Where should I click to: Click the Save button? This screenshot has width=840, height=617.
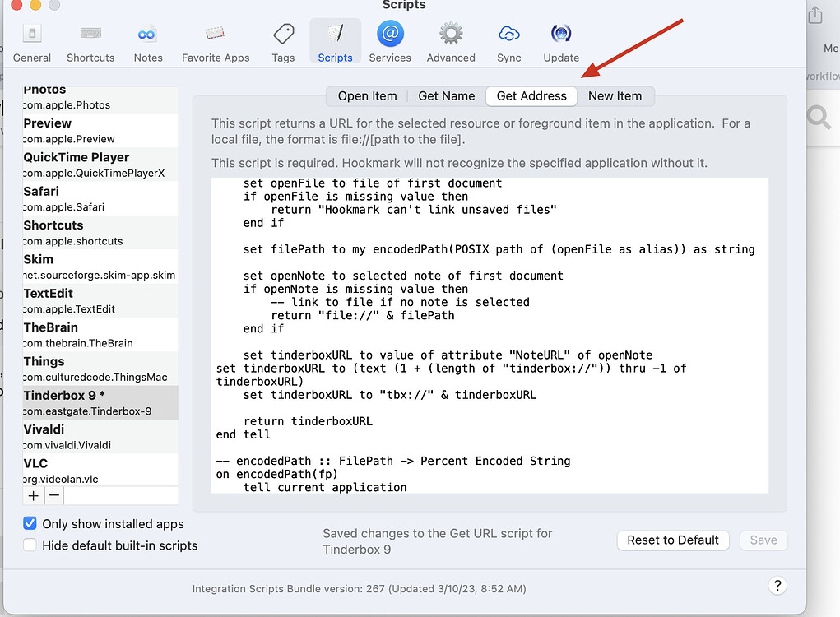click(763, 540)
